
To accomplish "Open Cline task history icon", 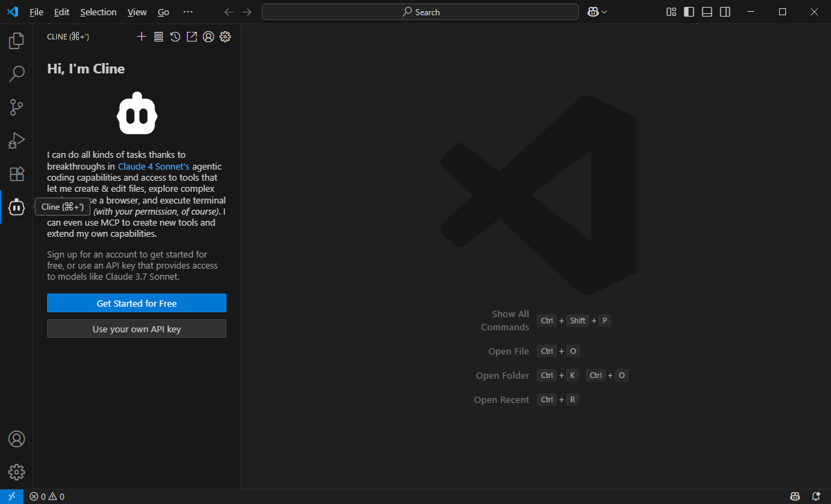I will (x=175, y=37).
